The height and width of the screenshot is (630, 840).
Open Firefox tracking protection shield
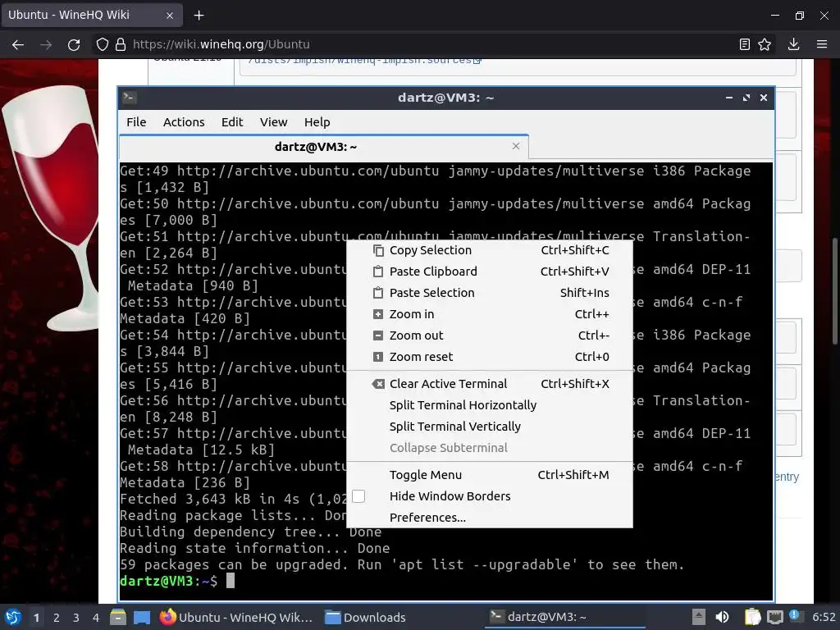[x=103, y=44]
